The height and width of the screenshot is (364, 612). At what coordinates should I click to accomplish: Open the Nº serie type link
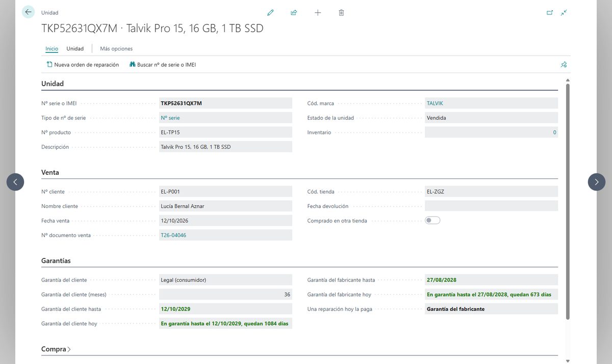[x=170, y=118]
